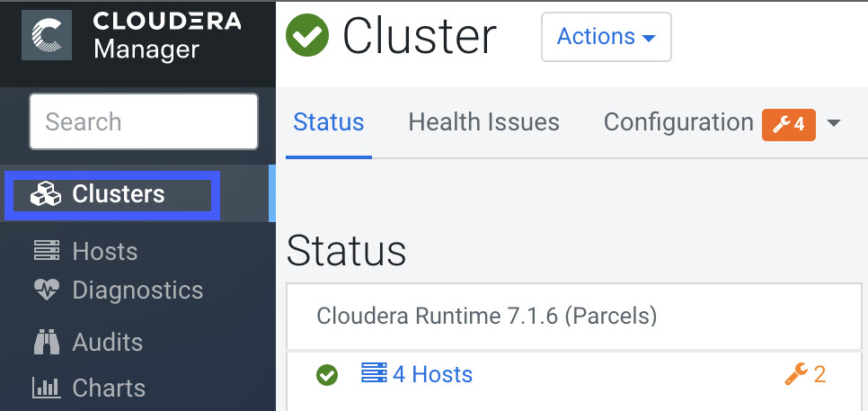Click the green Cluster health checkmark icon
868x411 pixels.
coord(307,35)
